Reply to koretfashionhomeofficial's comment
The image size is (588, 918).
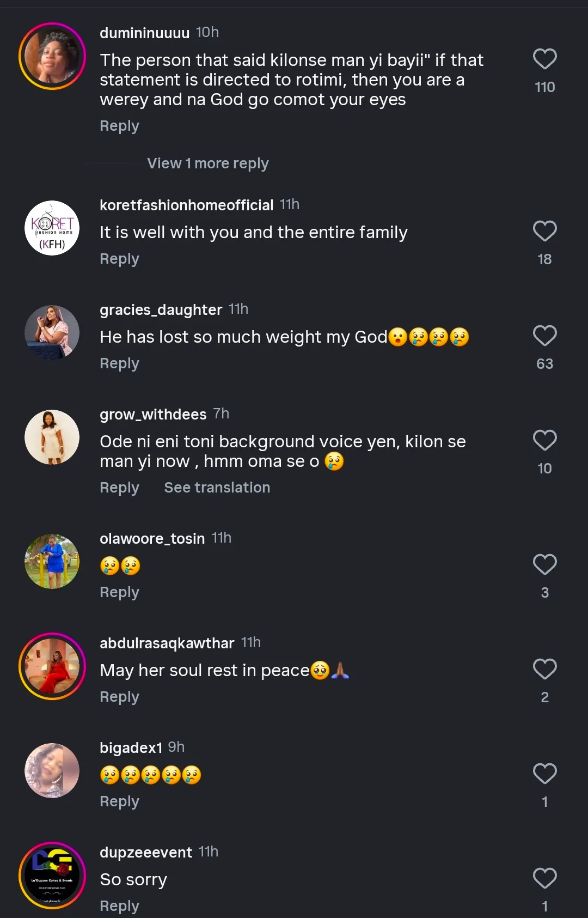(119, 259)
